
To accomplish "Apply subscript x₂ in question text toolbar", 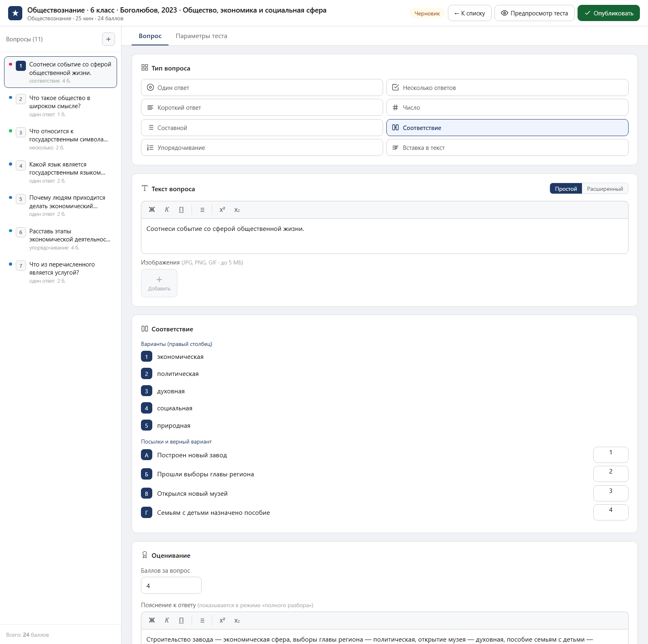I will 237,210.
